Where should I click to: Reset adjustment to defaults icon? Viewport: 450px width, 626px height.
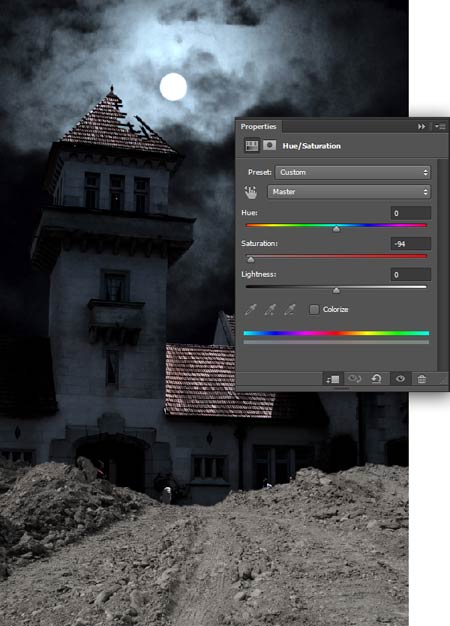(376, 378)
